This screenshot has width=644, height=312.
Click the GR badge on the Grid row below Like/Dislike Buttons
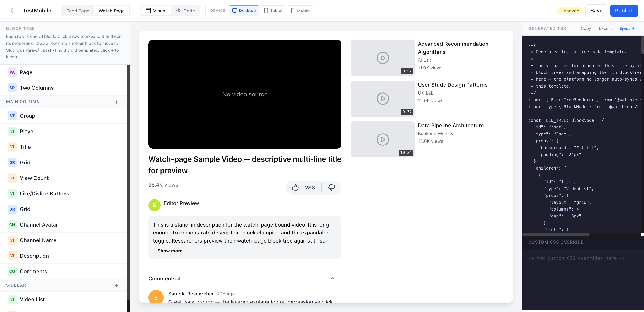point(12,209)
